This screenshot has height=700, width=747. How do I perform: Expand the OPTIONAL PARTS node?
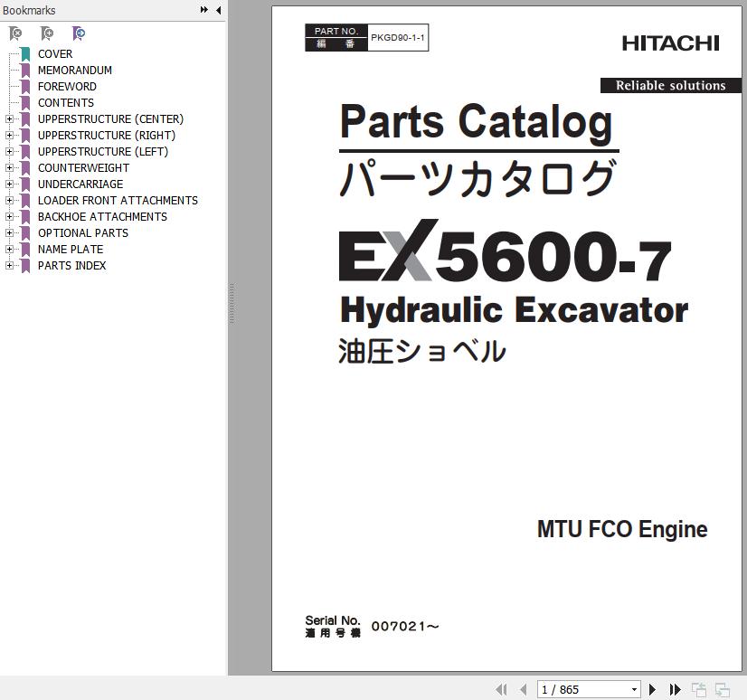pos(9,233)
